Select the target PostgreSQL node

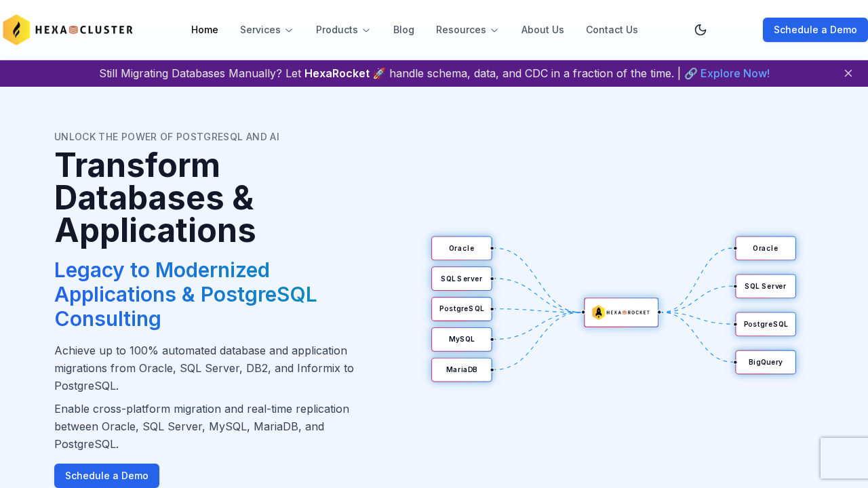pos(766,324)
